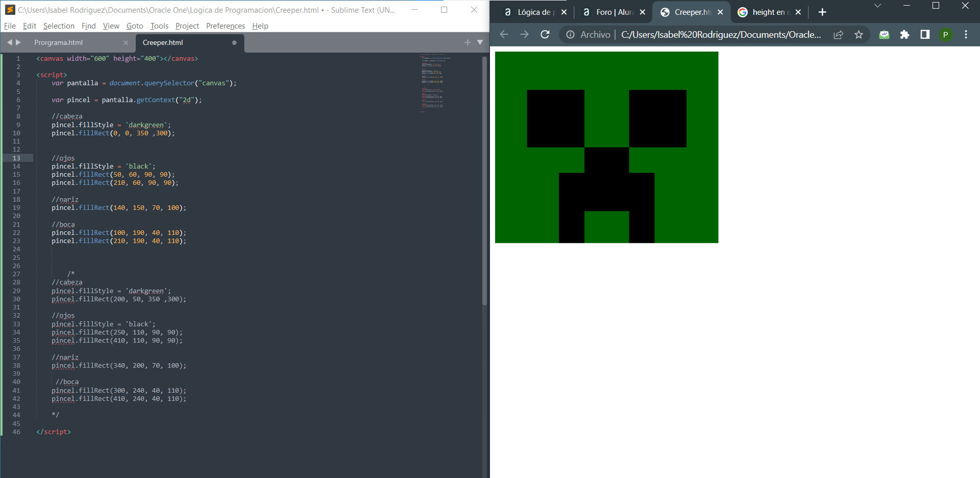980x478 pixels.
Task: Click the //boca comment on line 21
Action: click(63, 225)
